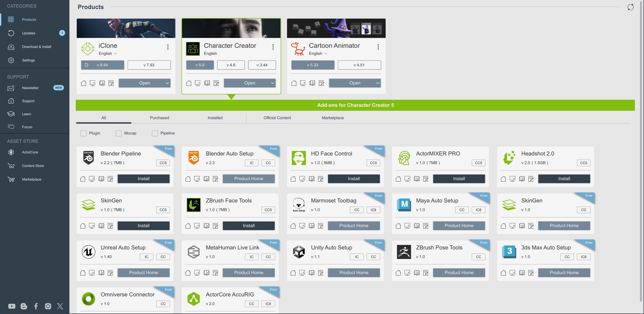
Task: Go to the Official Content tab
Action: point(277,118)
